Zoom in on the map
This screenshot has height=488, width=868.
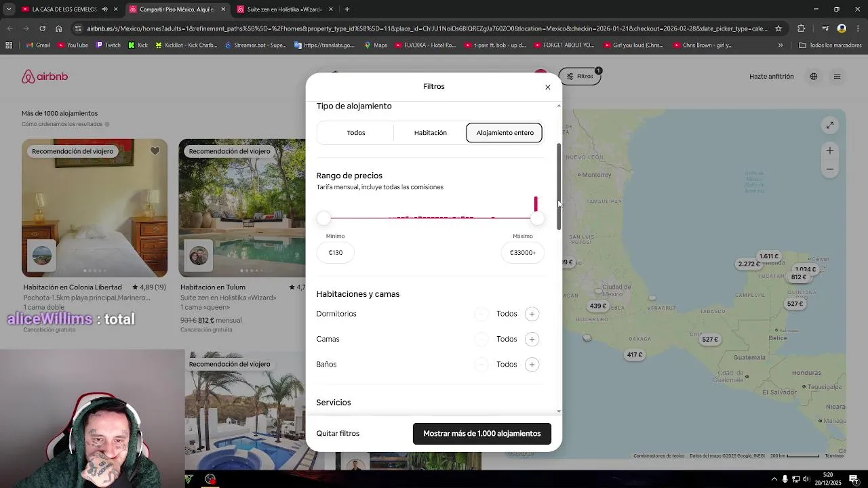point(830,150)
